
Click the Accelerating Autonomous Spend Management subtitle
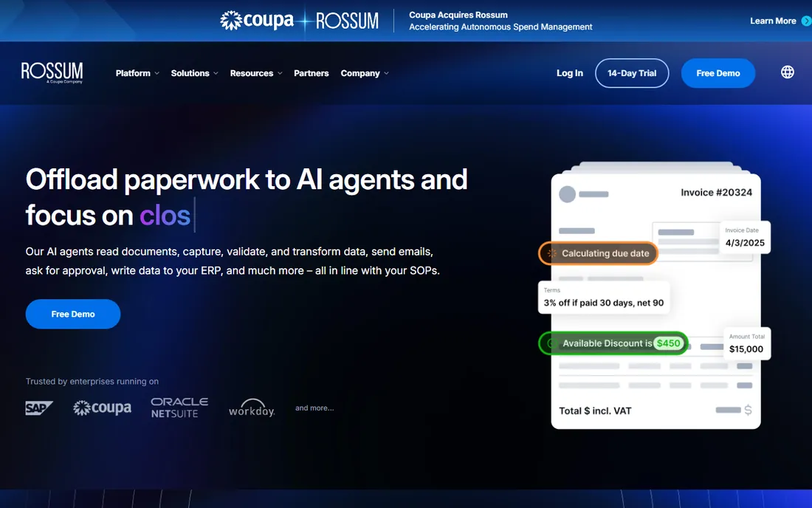pyautogui.click(x=500, y=27)
